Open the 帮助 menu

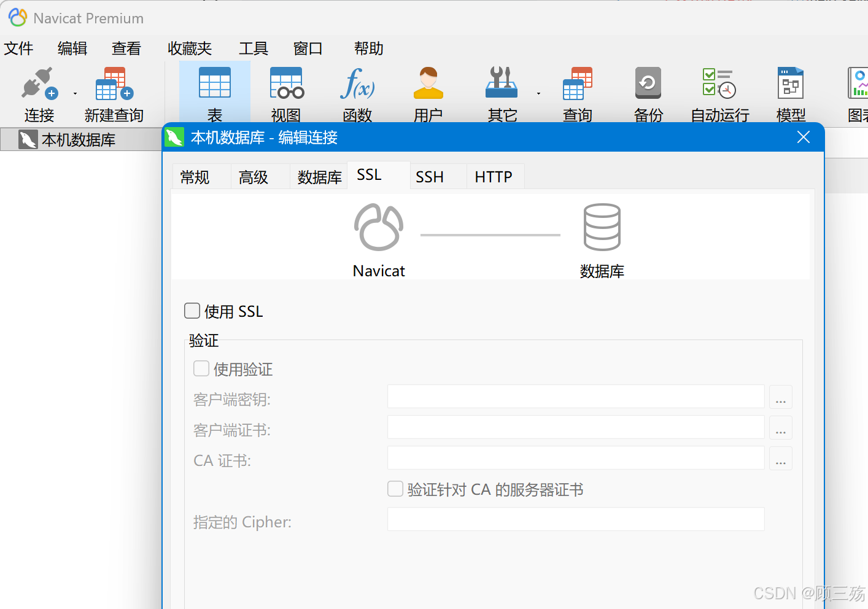[x=369, y=48]
